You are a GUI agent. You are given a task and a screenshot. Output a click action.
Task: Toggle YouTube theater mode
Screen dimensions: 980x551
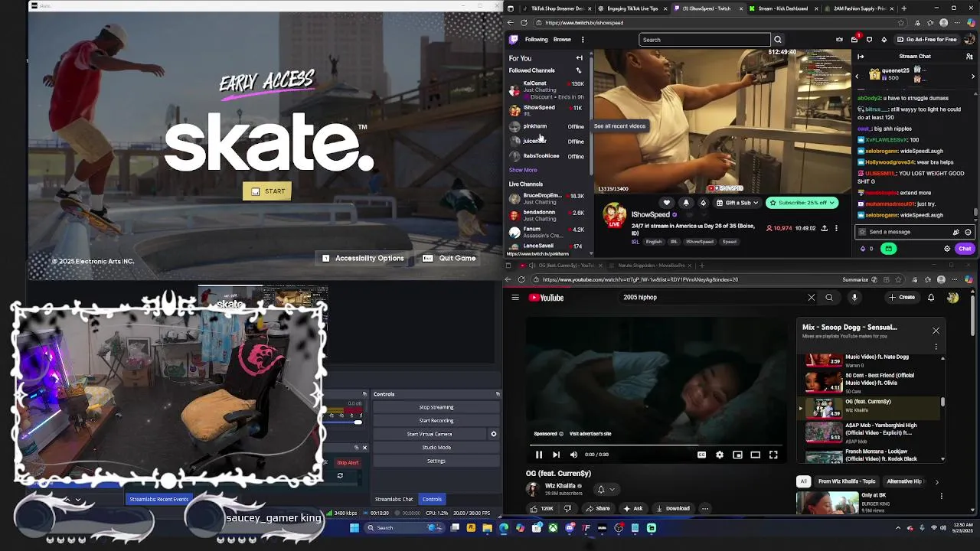click(x=755, y=455)
